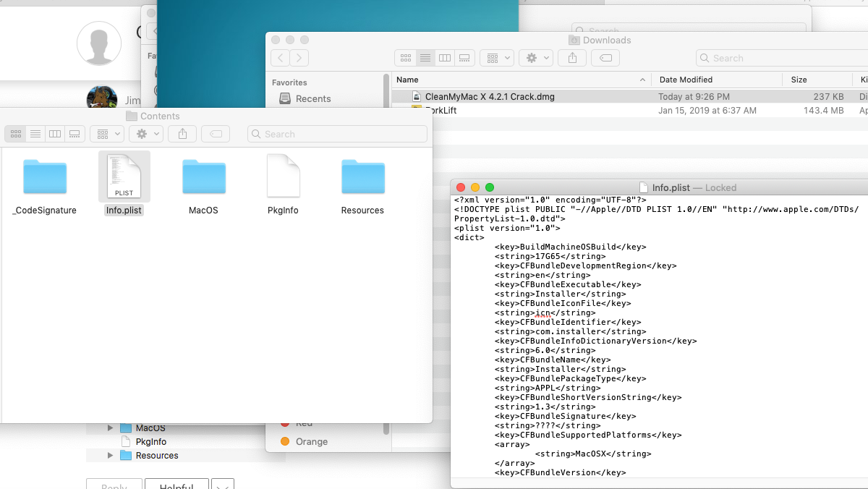Open the MacOS folder in Contents window
Screen dimensions: 868x489
pos(204,177)
